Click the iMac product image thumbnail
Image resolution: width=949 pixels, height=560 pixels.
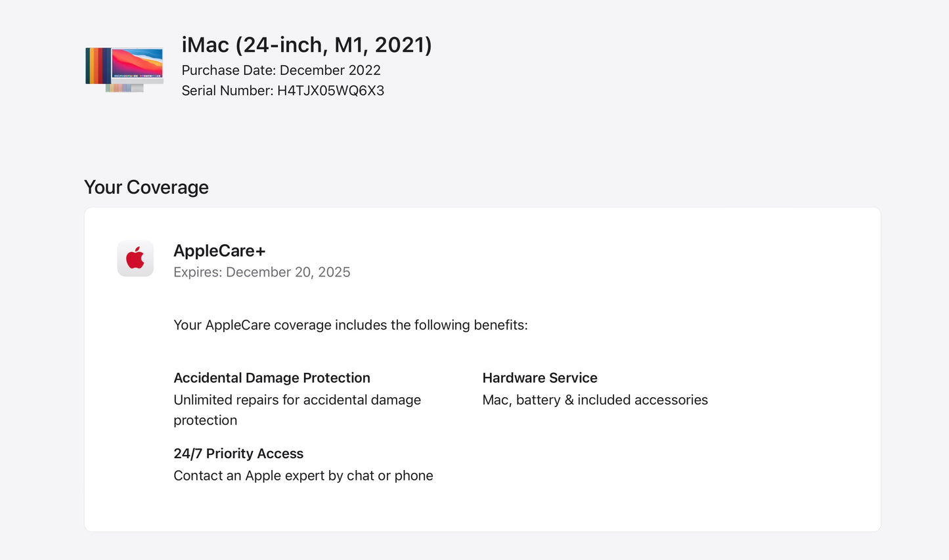(124, 69)
